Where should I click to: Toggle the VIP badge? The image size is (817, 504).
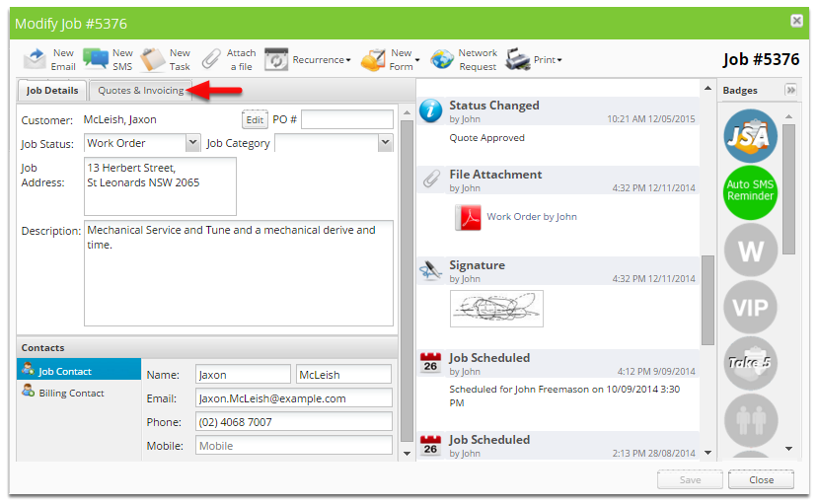[x=750, y=307]
